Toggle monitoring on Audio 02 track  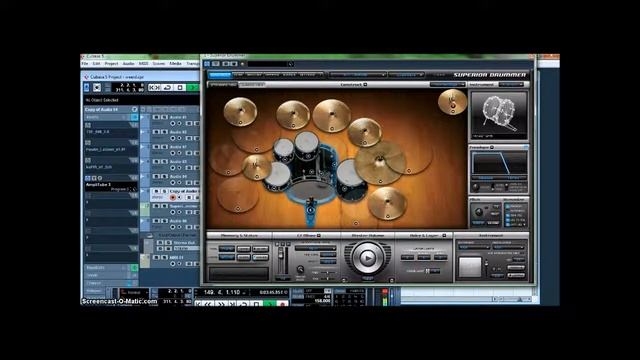(x=179, y=138)
